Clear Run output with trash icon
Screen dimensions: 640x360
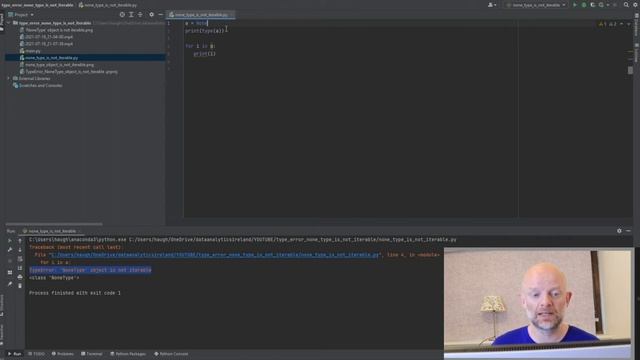point(20,286)
